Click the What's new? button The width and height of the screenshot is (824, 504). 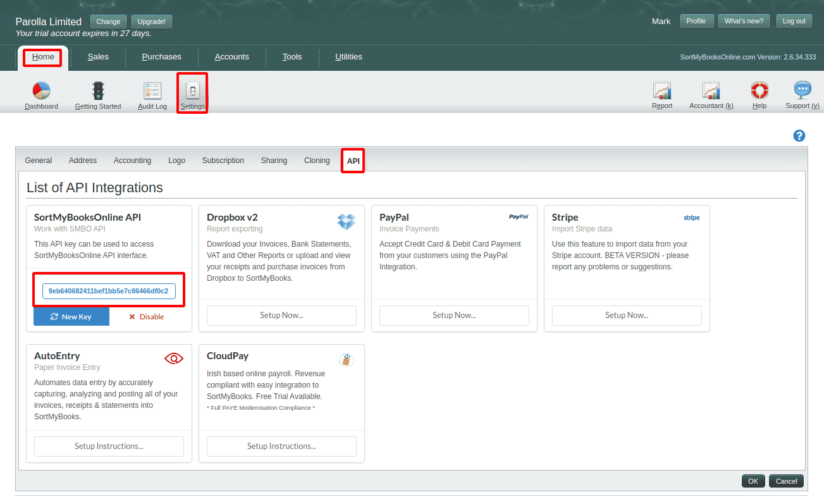pos(744,21)
